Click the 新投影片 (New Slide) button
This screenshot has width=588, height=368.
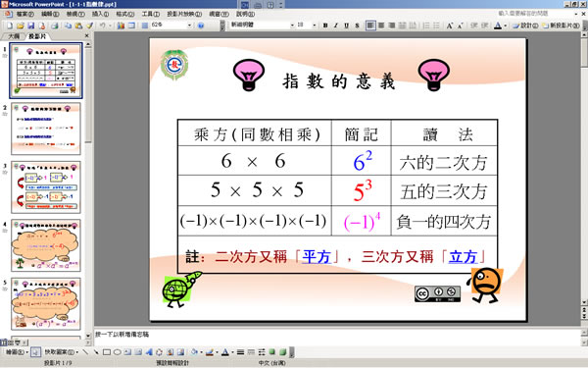coord(561,26)
